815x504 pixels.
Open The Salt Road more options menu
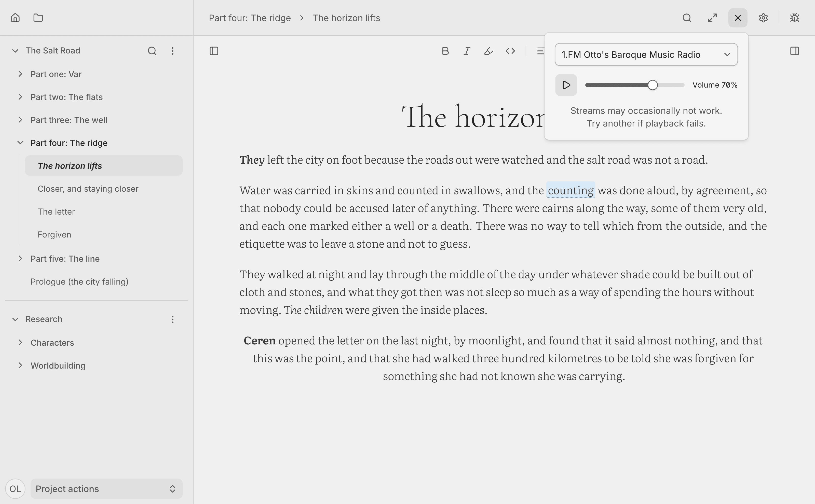point(172,51)
